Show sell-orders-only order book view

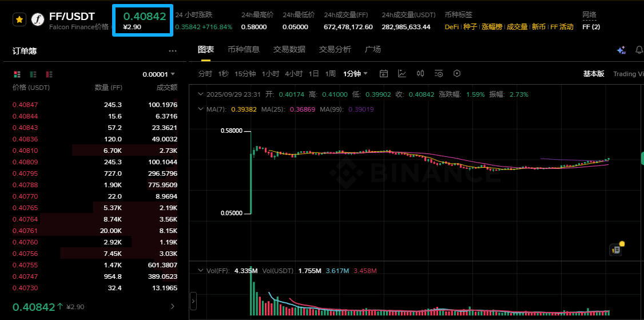pos(49,74)
